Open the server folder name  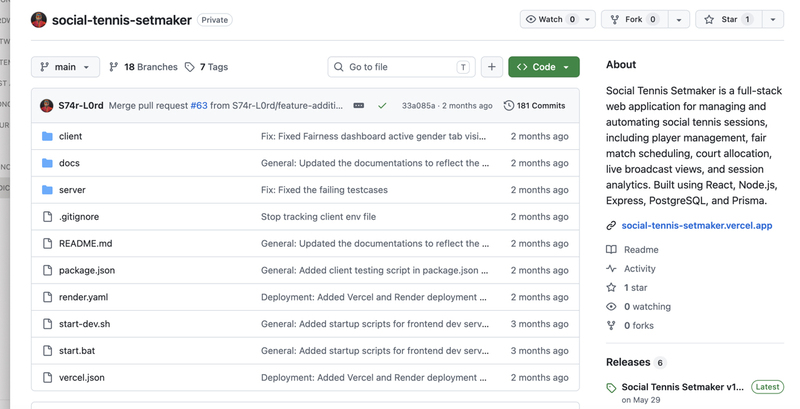point(72,190)
